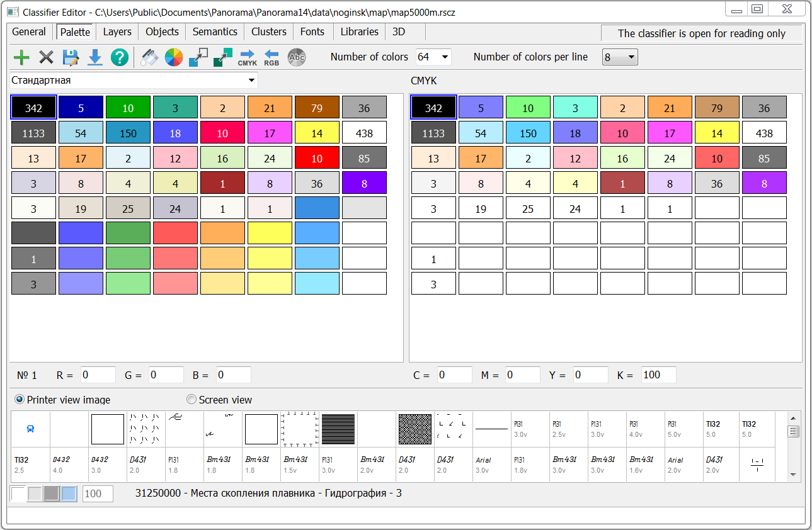The image size is (812, 530).
Task: Select the Bm431 1.5v font sample
Action: point(299,465)
